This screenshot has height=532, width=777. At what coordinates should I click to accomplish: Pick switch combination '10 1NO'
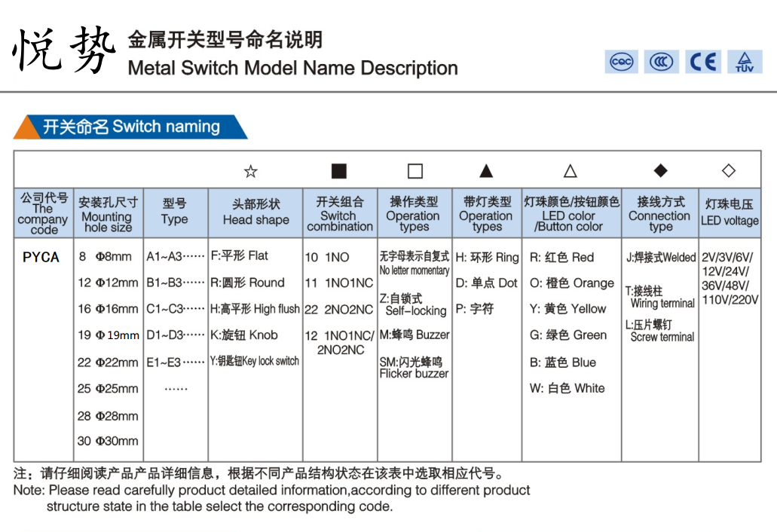tap(327, 258)
